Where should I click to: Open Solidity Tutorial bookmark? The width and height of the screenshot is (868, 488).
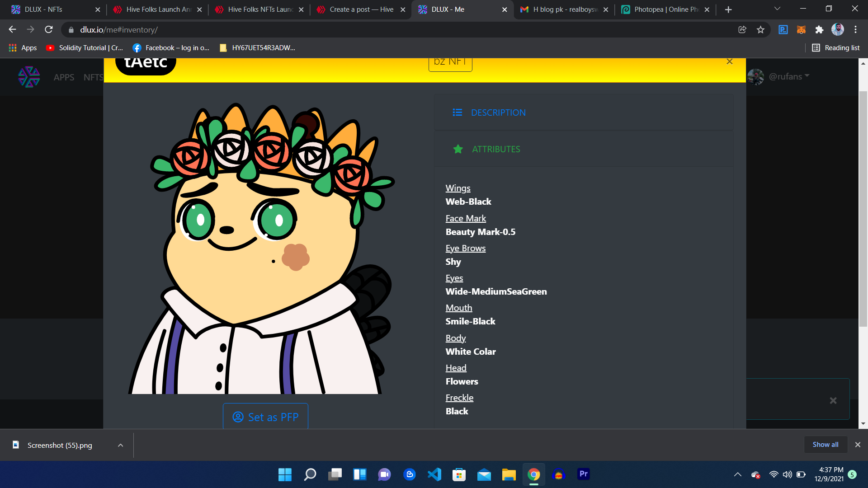tap(85, 47)
